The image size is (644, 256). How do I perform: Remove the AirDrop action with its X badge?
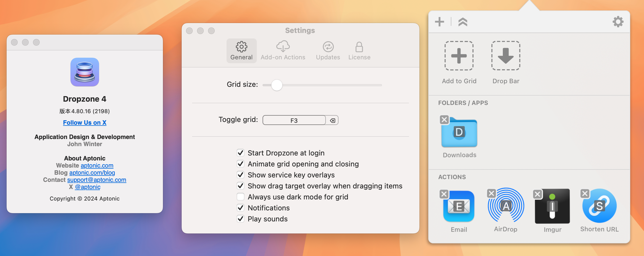coord(491,193)
